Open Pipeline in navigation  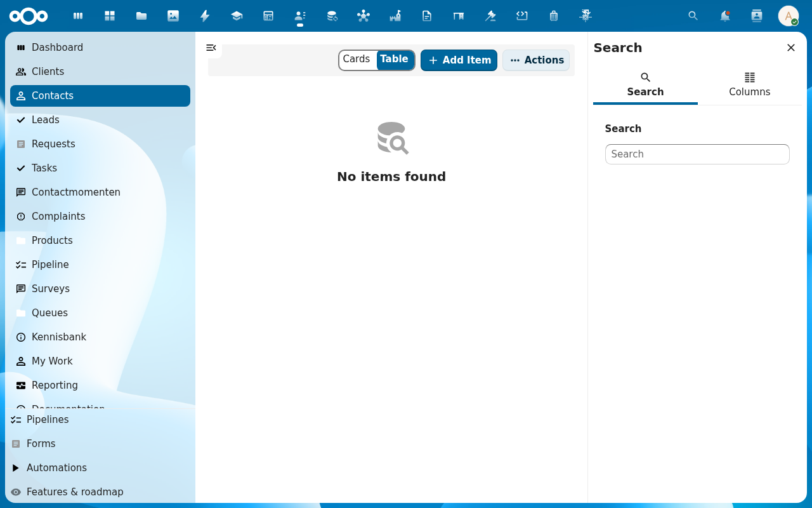pyautogui.click(x=100, y=265)
